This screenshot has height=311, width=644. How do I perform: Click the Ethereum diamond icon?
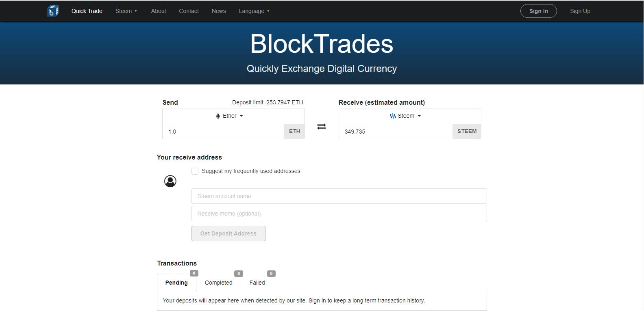coord(218,116)
